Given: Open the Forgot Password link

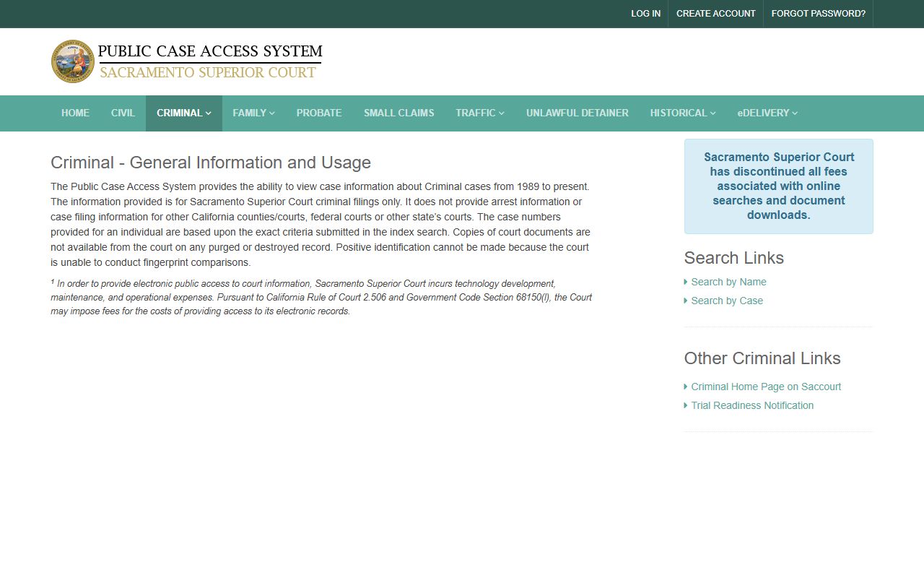Looking at the screenshot, I should point(819,14).
